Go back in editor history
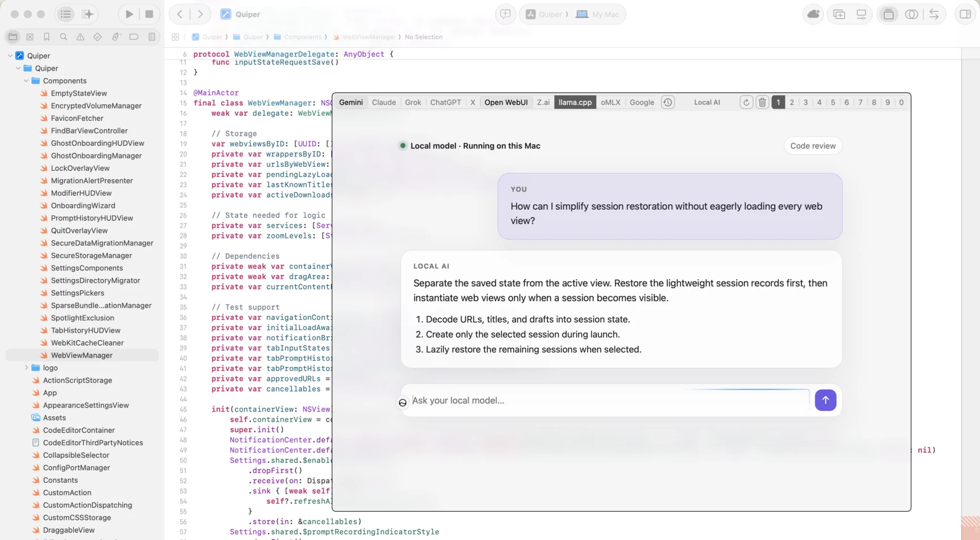Screen dimensions: 980x540 pyautogui.click(x=180, y=14)
